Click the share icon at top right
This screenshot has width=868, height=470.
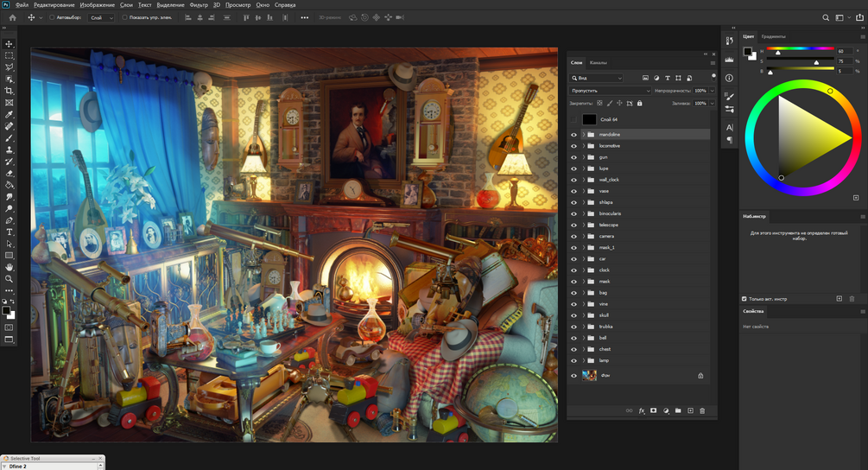click(859, 18)
